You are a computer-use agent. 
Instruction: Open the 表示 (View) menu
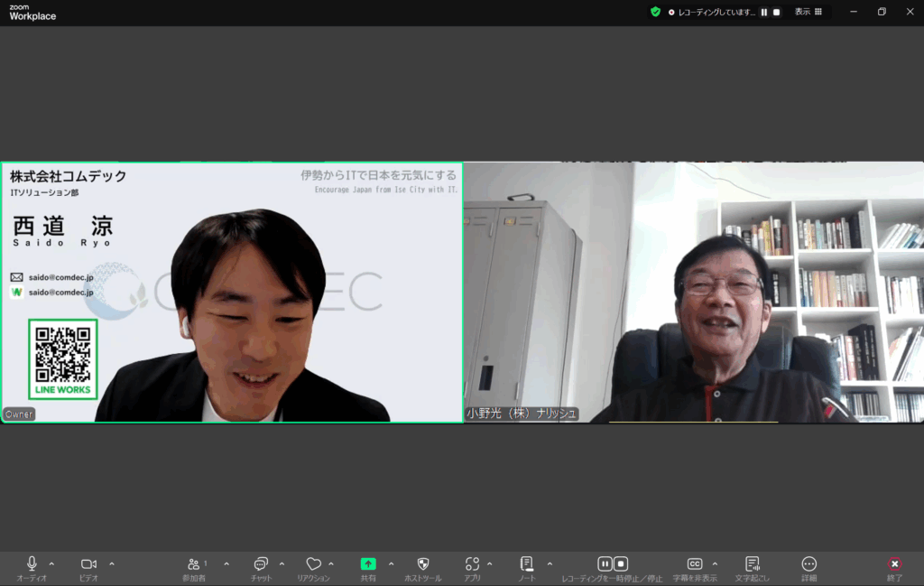click(801, 12)
